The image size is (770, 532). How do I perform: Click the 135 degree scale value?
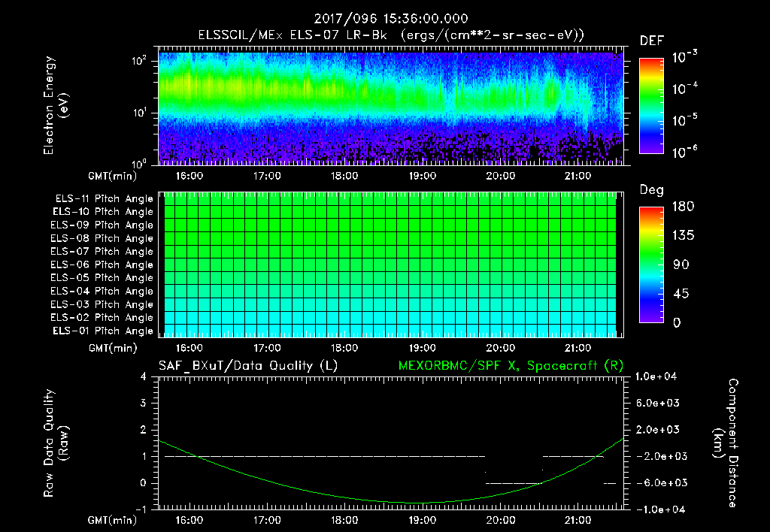[x=683, y=236]
